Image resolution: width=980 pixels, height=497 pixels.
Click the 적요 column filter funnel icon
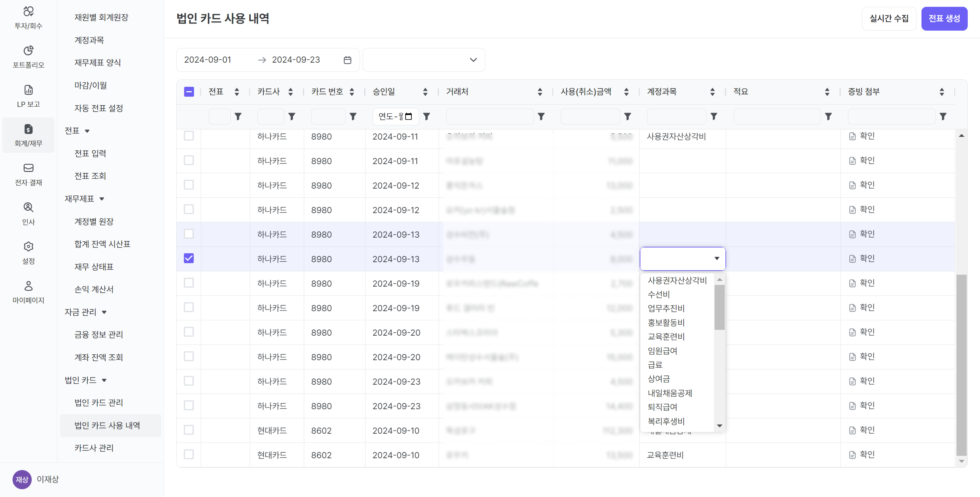click(x=829, y=116)
